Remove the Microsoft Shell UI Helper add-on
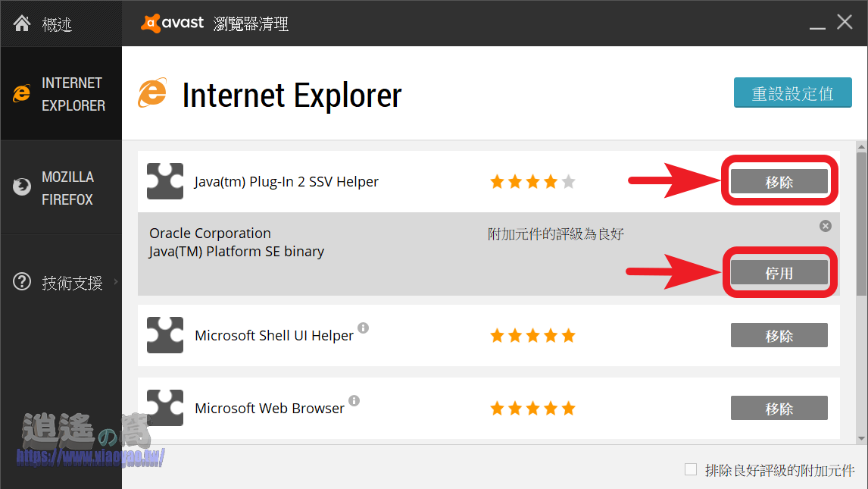The width and height of the screenshot is (868, 489). [779, 335]
